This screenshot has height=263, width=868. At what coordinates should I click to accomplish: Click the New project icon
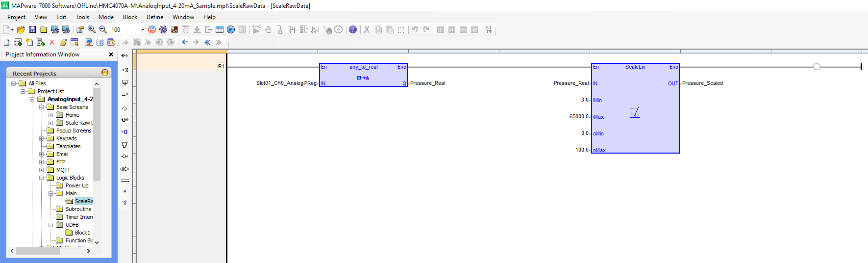(x=6, y=30)
